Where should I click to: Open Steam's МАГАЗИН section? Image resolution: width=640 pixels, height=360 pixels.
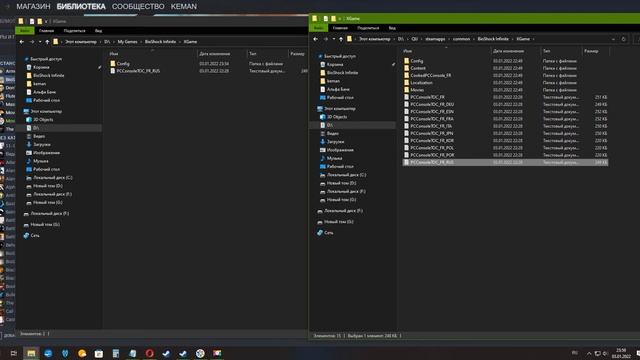click(33, 7)
